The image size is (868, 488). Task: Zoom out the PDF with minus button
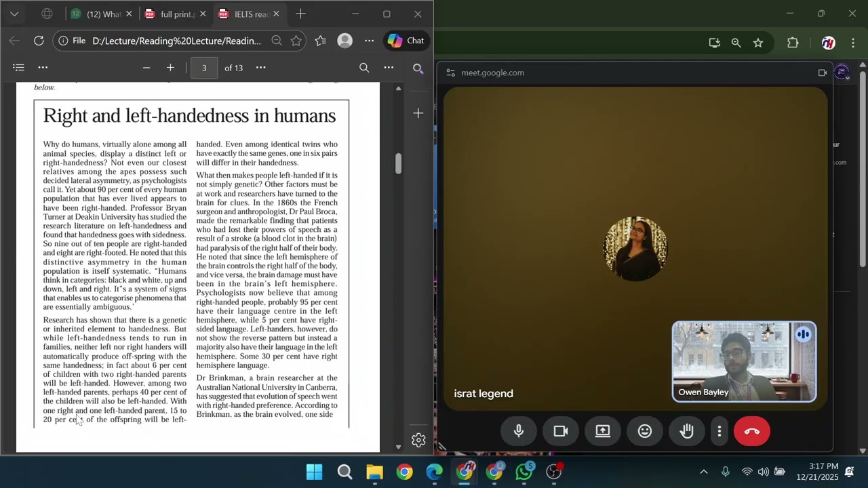tap(146, 68)
